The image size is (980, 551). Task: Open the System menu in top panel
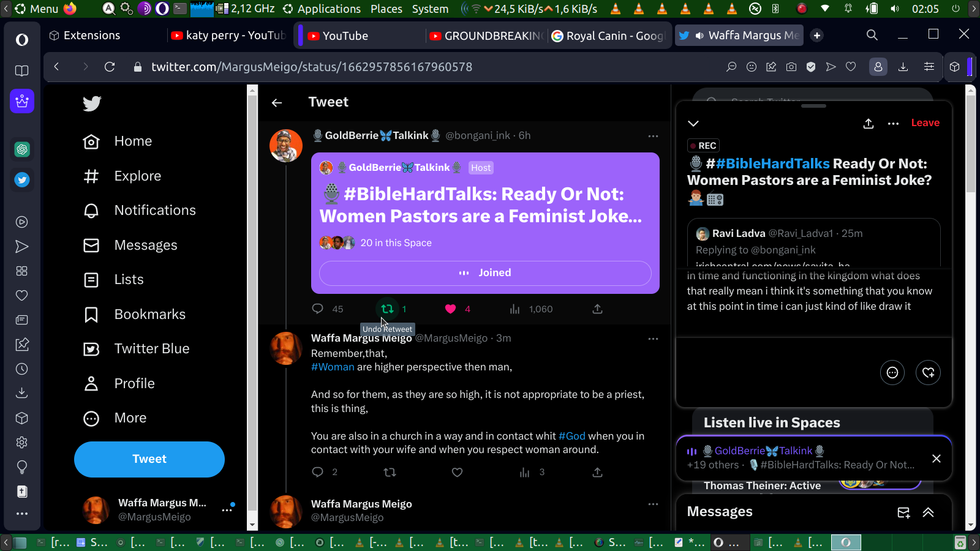point(430,9)
